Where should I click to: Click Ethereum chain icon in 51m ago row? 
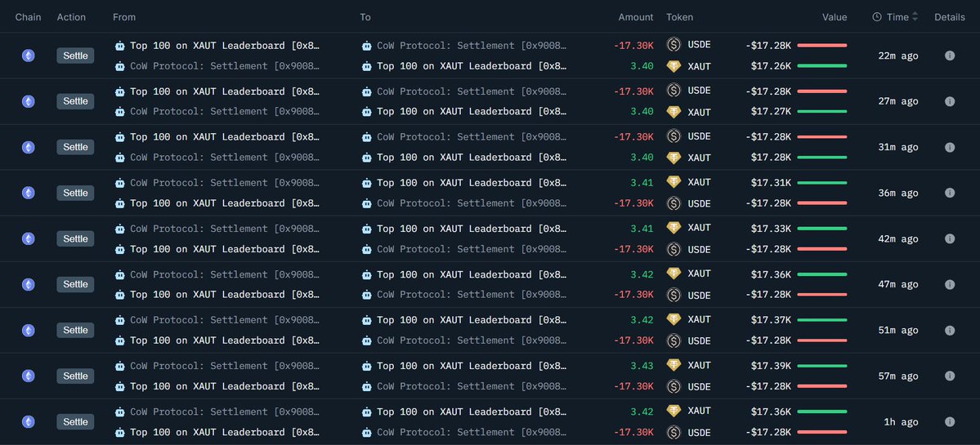coord(28,330)
